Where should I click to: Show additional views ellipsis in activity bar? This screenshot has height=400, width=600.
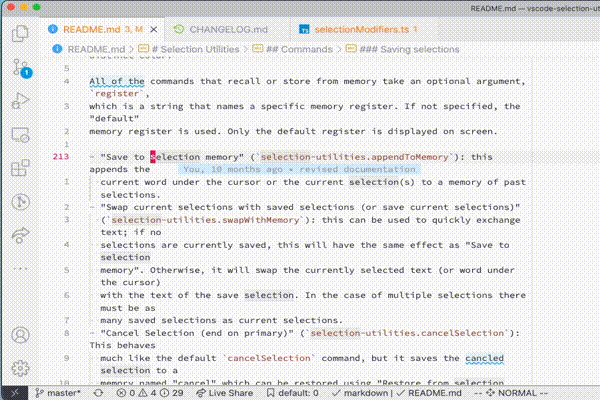20,269
